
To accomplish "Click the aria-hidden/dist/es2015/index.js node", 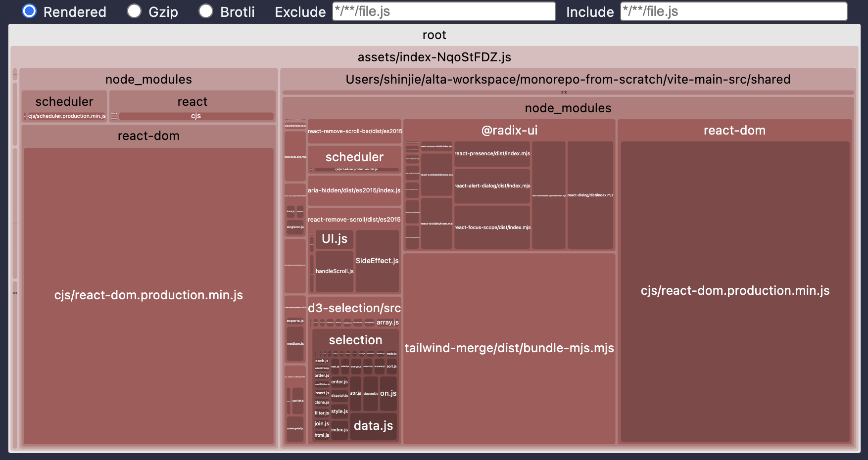I will click(354, 190).
